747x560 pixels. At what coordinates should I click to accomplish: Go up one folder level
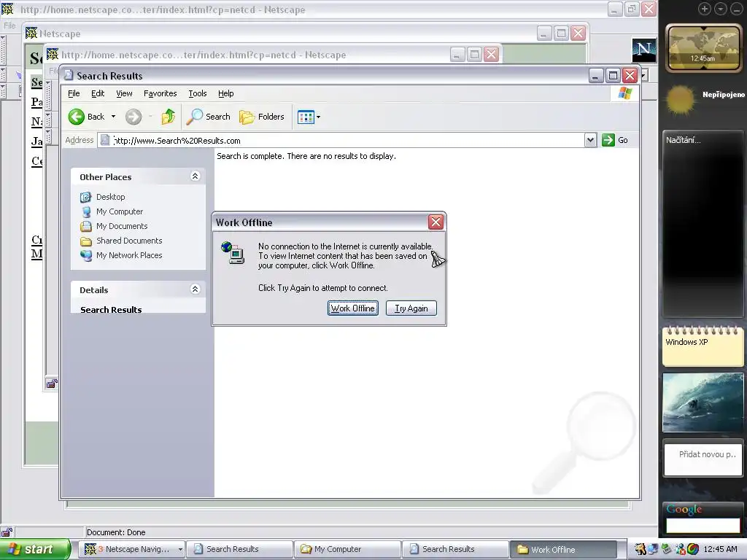(169, 117)
